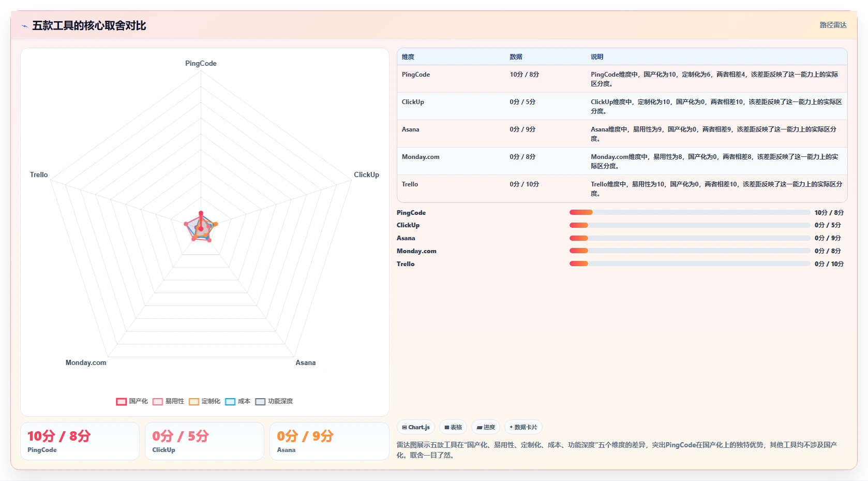Screen dimensions: 868x481
Task: Click the bold Monday.com label in the progress list
Action: pos(416,251)
